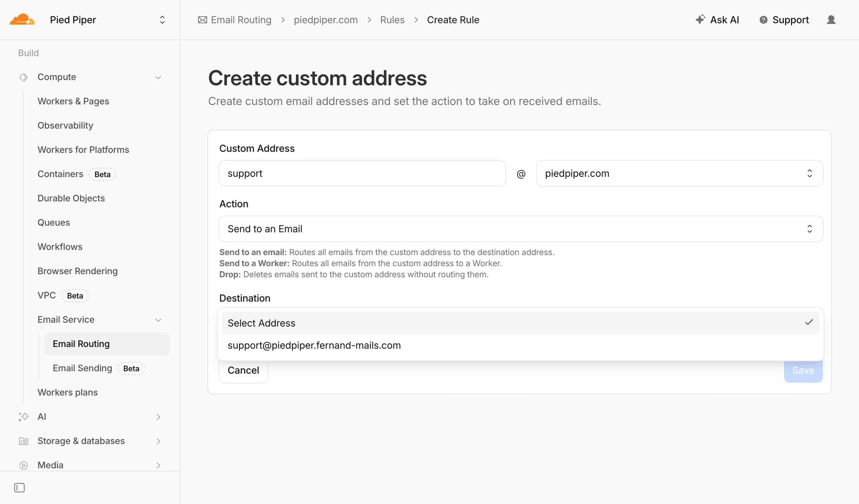The width and height of the screenshot is (859, 504).
Task: Click the AI sparkles sidebar icon
Action: click(24, 417)
